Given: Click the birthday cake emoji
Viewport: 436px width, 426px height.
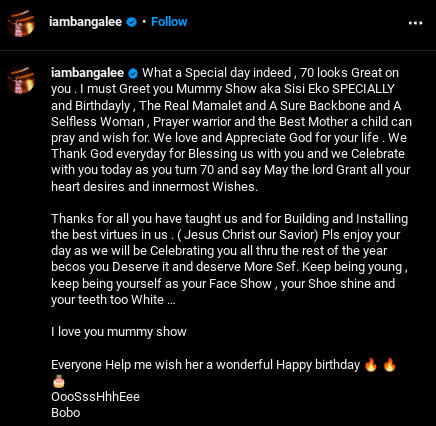Looking at the screenshot, I should coord(59,381).
